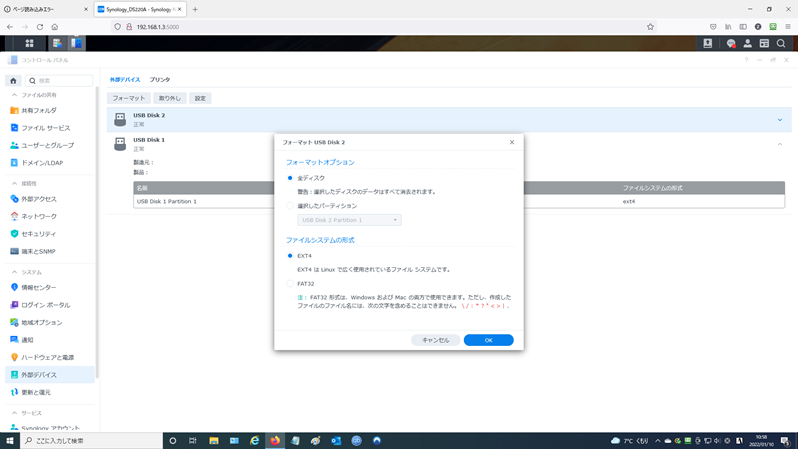The height and width of the screenshot is (449, 798).
Task: Select the FAT32 file system radio
Action: click(x=290, y=284)
